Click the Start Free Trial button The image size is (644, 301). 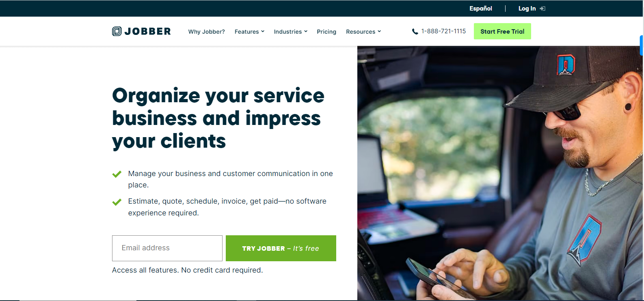coord(502,31)
